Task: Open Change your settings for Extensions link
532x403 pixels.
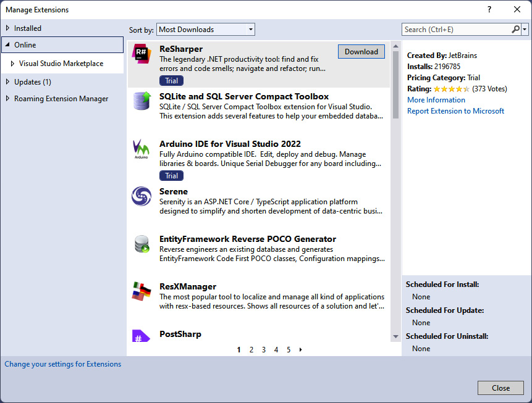Action: pos(63,364)
